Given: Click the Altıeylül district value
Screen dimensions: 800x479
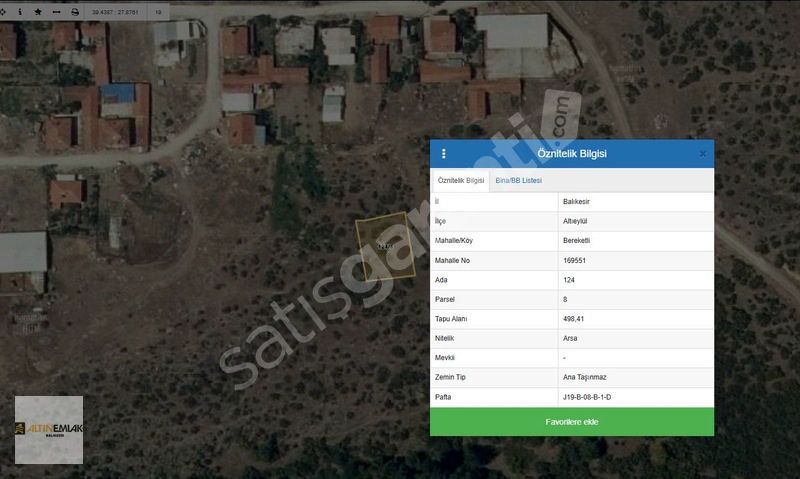Looking at the screenshot, I should coord(577,222).
